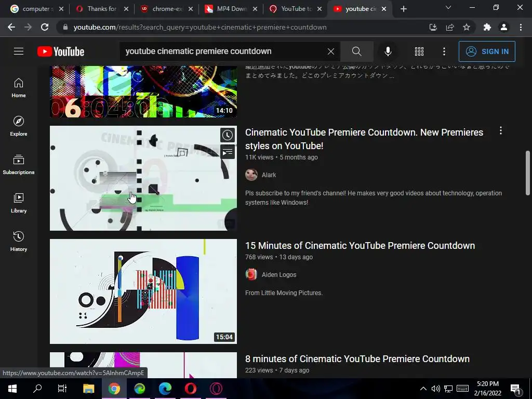
Task: Open the YouTube hamburger guide menu
Action: click(19, 51)
